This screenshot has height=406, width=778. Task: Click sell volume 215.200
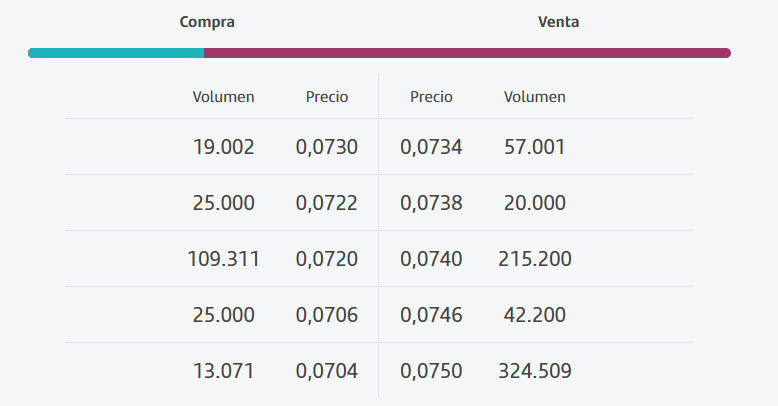(x=535, y=259)
